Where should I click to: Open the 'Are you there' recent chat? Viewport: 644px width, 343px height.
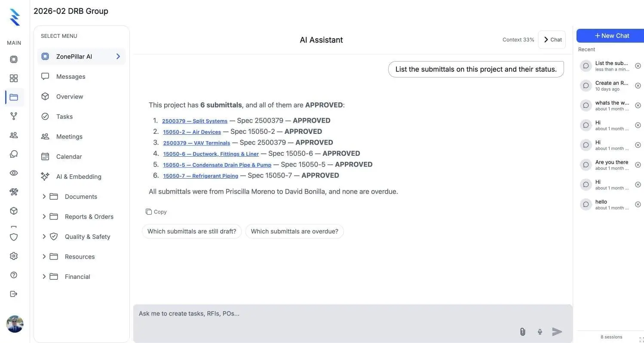[x=610, y=165]
